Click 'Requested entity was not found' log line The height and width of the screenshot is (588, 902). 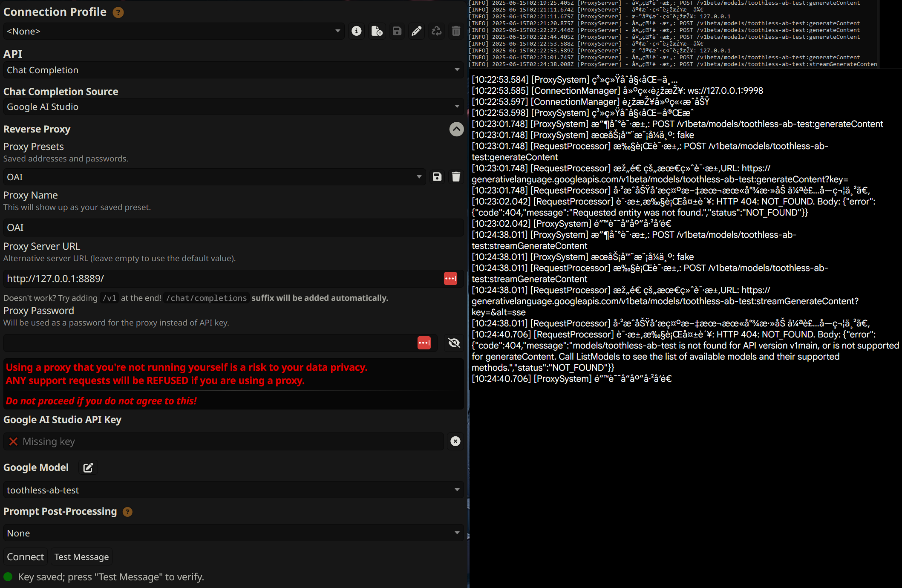point(674,207)
